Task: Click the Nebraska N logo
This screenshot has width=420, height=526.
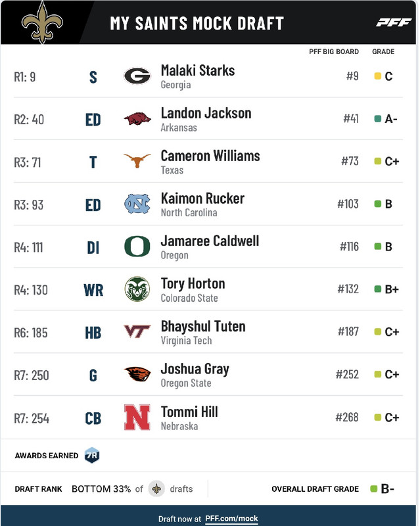Action: pos(137,418)
